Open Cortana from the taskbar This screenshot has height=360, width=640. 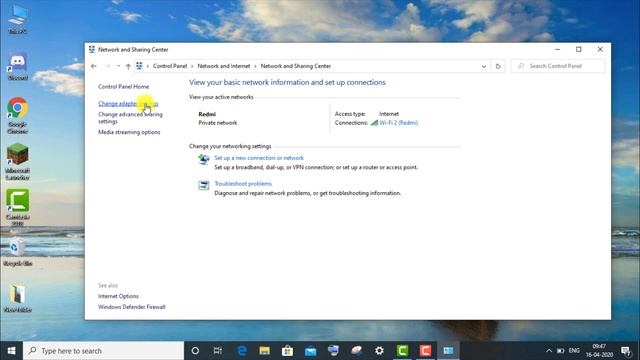click(195, 351)
